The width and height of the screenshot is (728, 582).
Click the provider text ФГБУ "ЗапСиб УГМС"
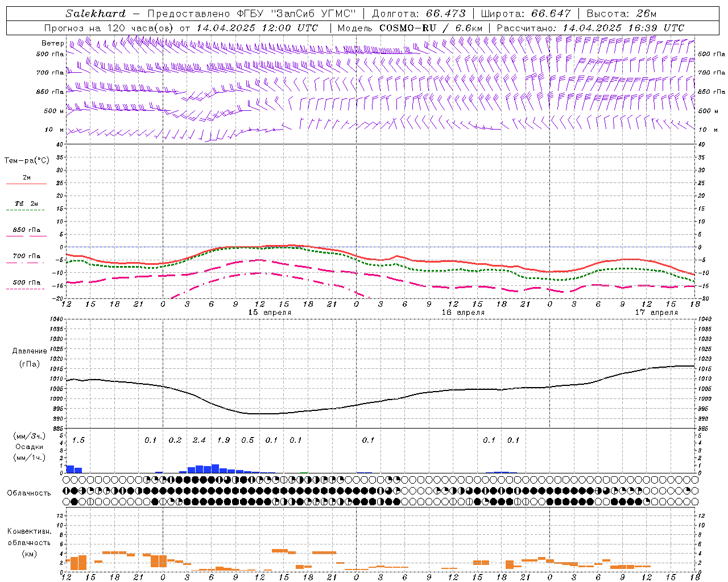click(x=296, y=14)
